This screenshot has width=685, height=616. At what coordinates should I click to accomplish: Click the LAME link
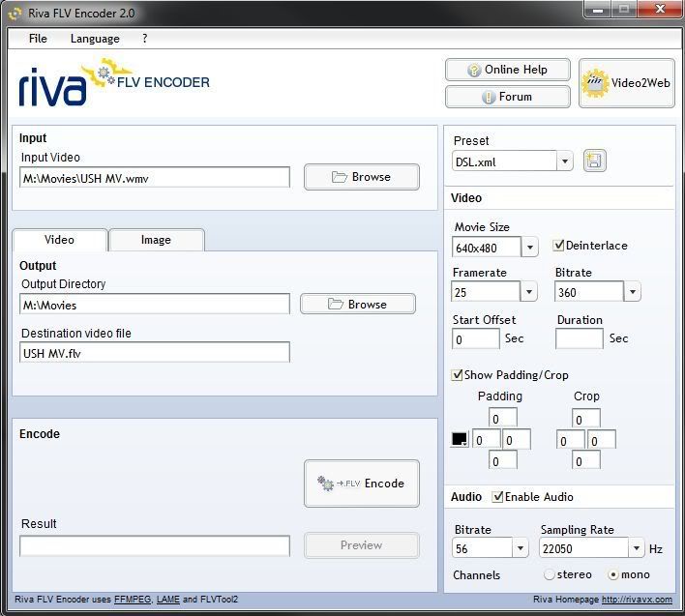168,599
